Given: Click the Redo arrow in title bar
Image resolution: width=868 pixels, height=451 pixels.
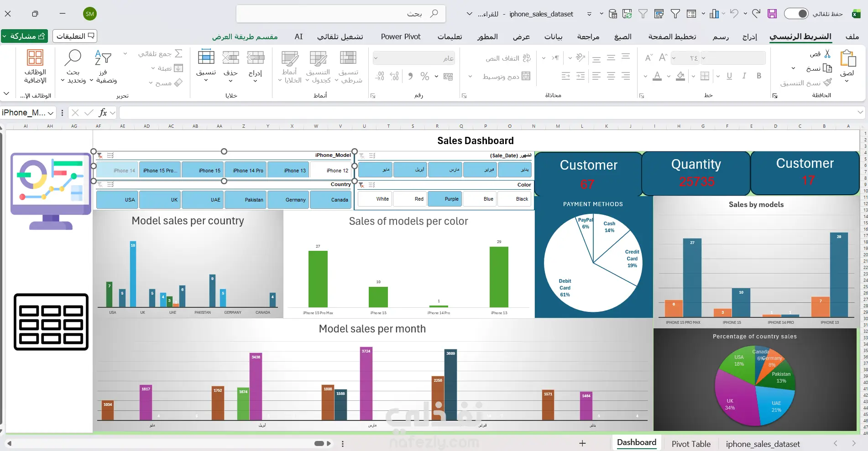Looking at the screenshot, I should [756, 14].
